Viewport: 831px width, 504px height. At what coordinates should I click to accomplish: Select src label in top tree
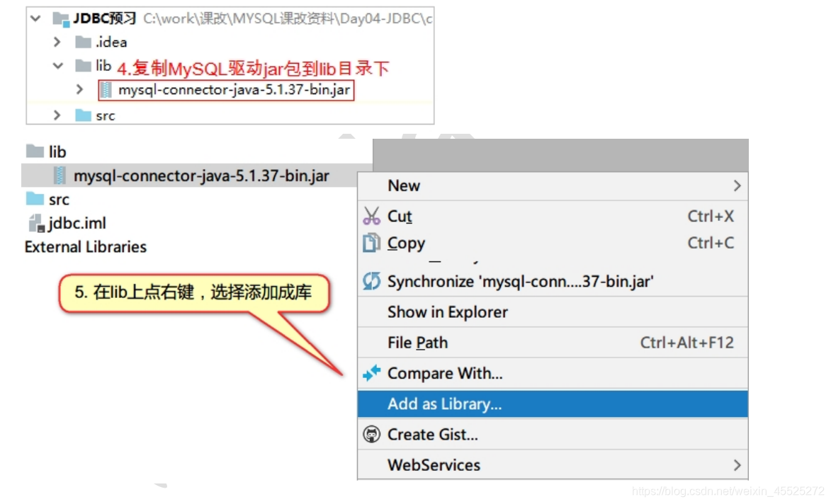point(106,116)
